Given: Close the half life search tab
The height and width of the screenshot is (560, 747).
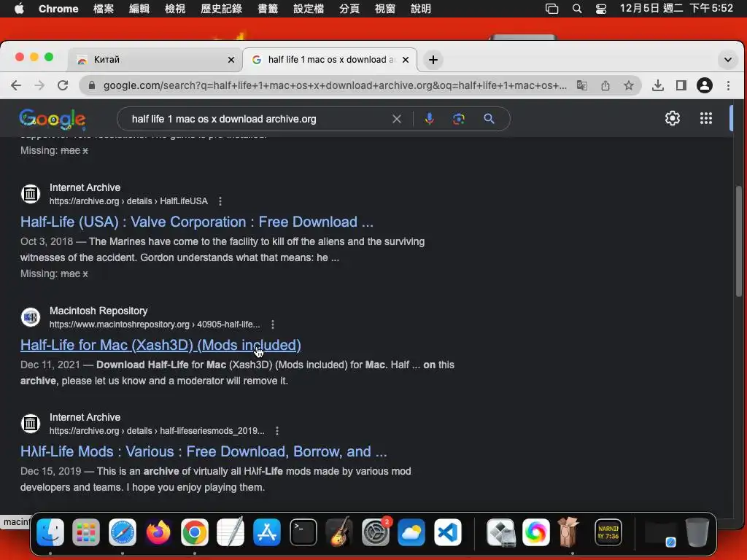Looking at the screenshot, I should click(x=406, y=60).
